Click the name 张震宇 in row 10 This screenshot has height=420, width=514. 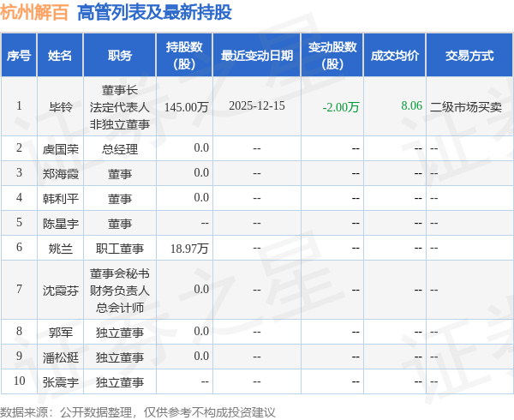click(x=60, y=382)
